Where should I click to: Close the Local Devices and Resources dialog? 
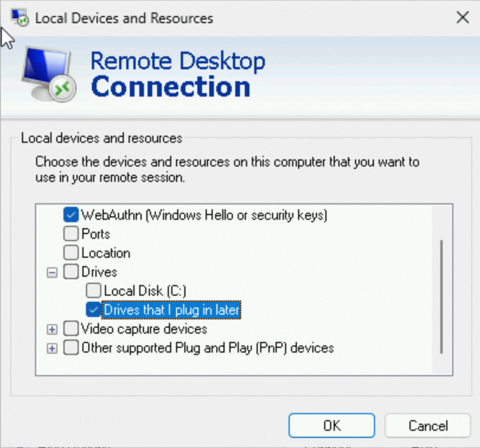tap(463, 17)
